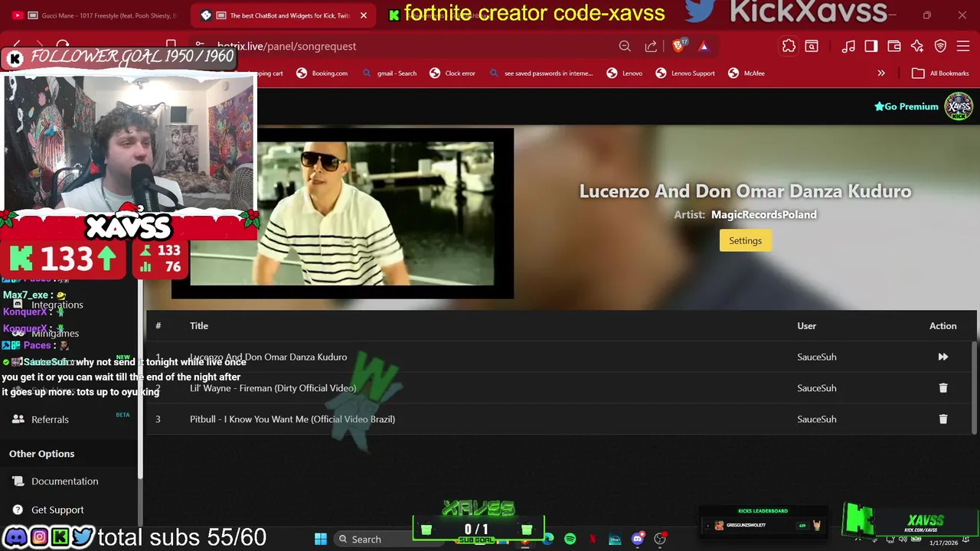This screenshot has height=551, width=980.
Task: Click the zoom magnifier icon in address bar
Action: click(625, 47)
